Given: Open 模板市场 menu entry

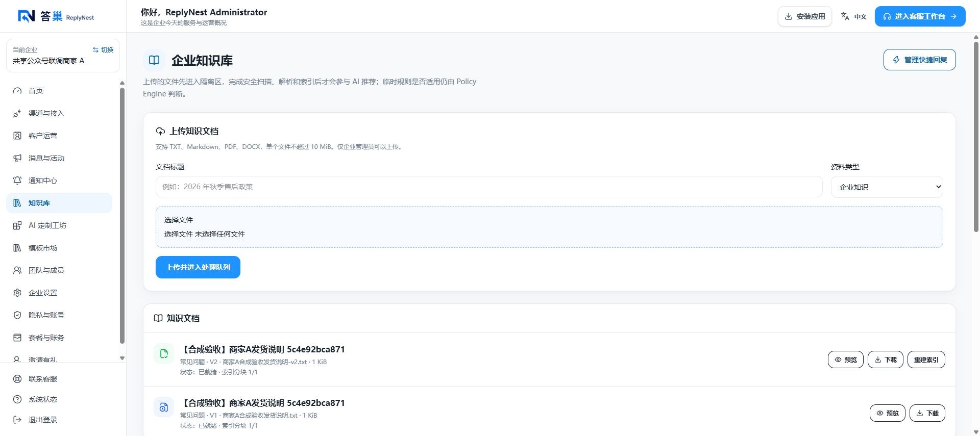Looking at the screenshot, I should coord(59,248).
